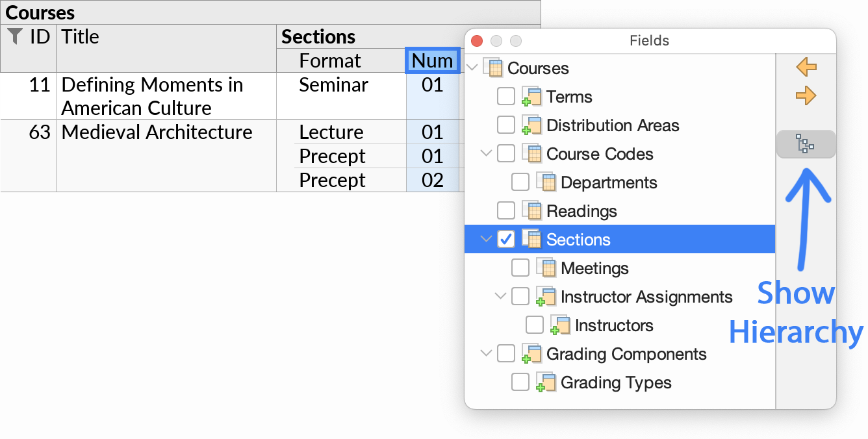Select Distribution Areas in the fields list
Screen dimensions: 868x439
click(x=613, y=125)
